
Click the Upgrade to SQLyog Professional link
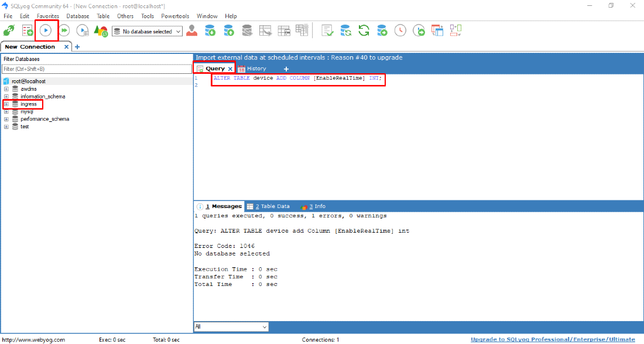pos(553,339)
